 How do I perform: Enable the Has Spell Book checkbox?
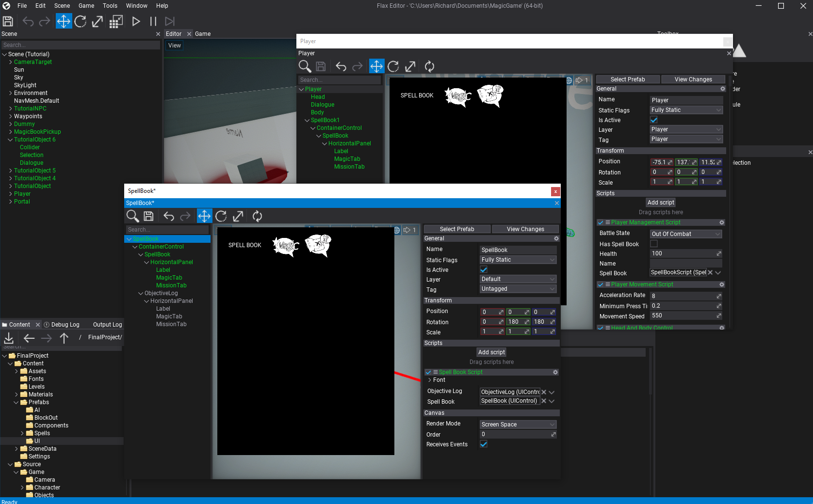pyautogui.click(x=653, y=244)
